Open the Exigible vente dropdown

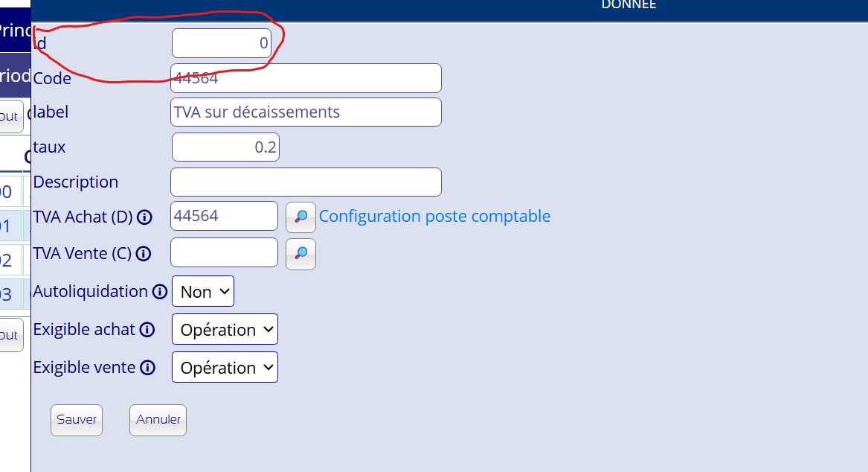pos(225,368)
